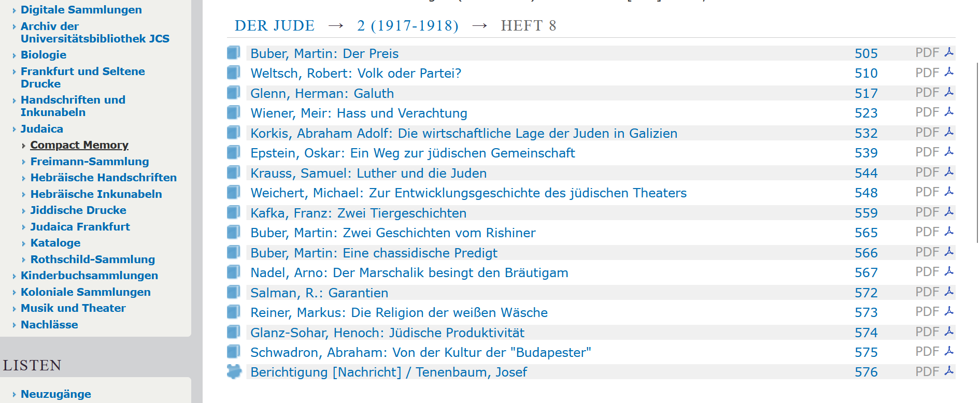Go to Rothschild-Sammlung in the sidebar
The width and height of the screenshot is (980, 403).
pyautogui.click(x=92, y=260)
